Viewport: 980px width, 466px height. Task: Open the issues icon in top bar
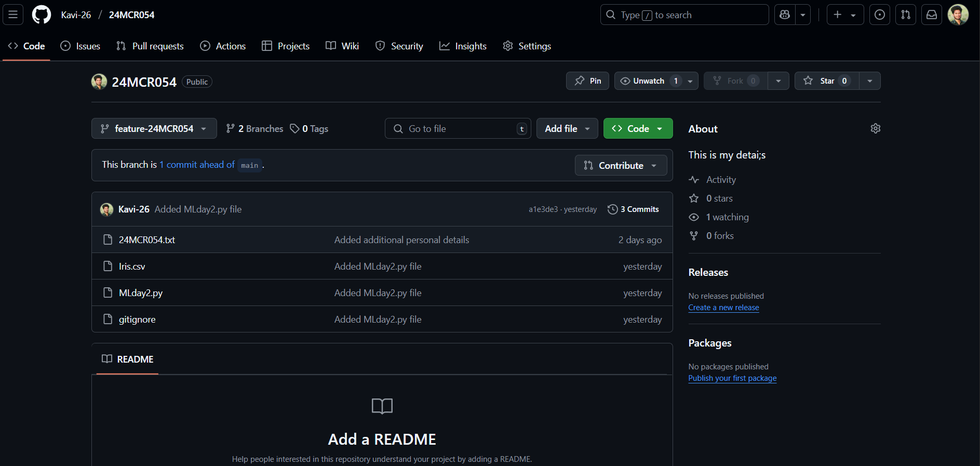point(880,15)
